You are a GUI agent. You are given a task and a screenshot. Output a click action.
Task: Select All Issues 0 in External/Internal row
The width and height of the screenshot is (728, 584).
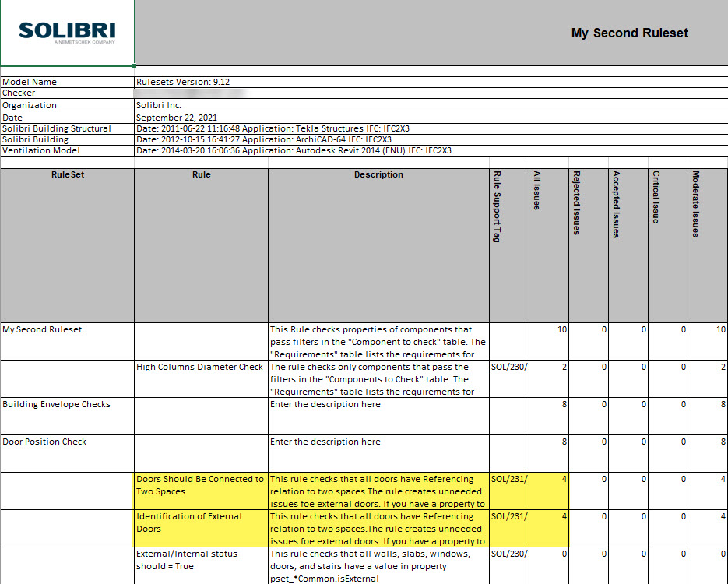tap(549, 566)
